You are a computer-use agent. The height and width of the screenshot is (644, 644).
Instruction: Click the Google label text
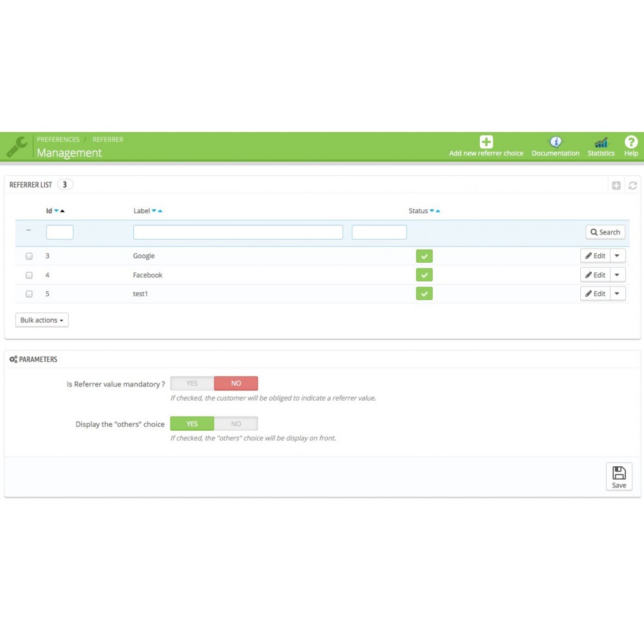pyautogui.click(x=144, y=256)
